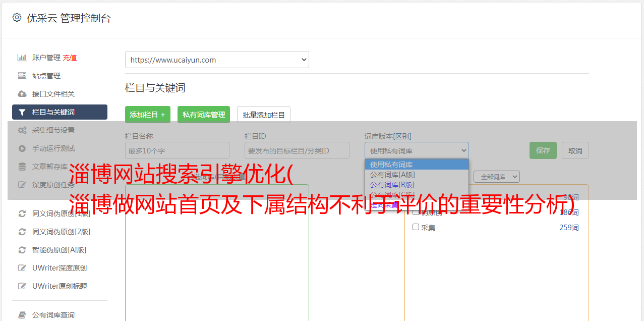Choose 公有词库[A版] from the list

coord(417,175)
